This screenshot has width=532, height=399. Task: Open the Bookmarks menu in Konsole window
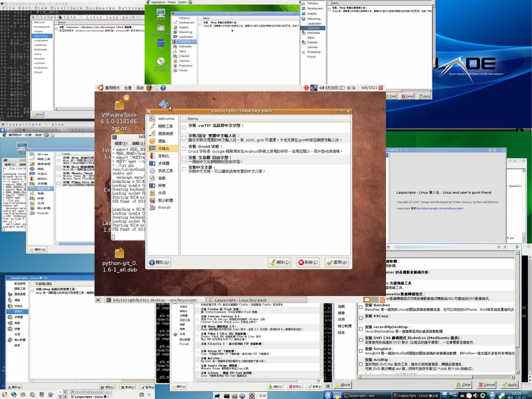(100, 8)
